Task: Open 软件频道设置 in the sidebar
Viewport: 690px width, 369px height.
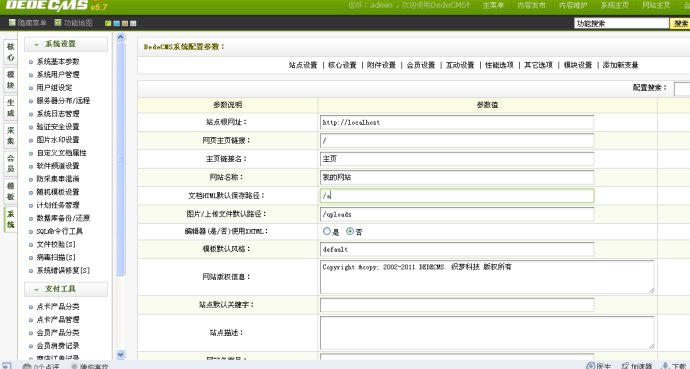Action: [x=58, y=166]
